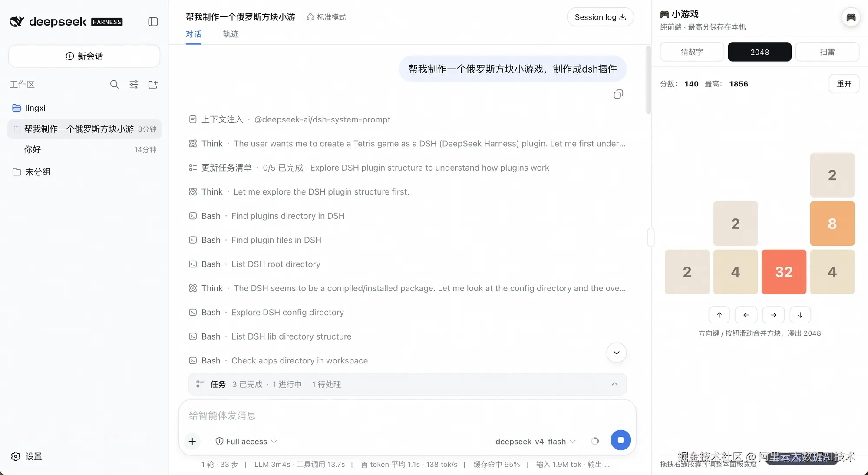This screenshot has width=868, height=475.
Task: Expand Bash step Check apps directory in workspace
Action: (x=278, y=360)
